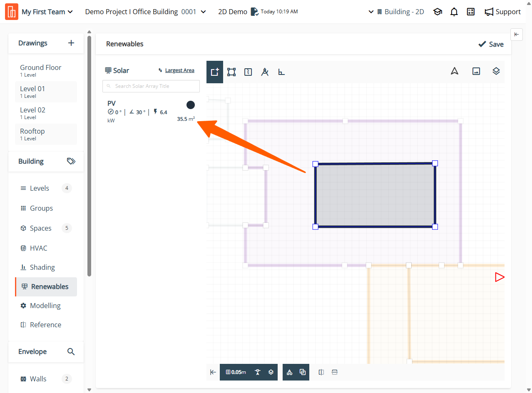
Task: Open the Building - 2D view dropdown
Action: click(396, 12)
